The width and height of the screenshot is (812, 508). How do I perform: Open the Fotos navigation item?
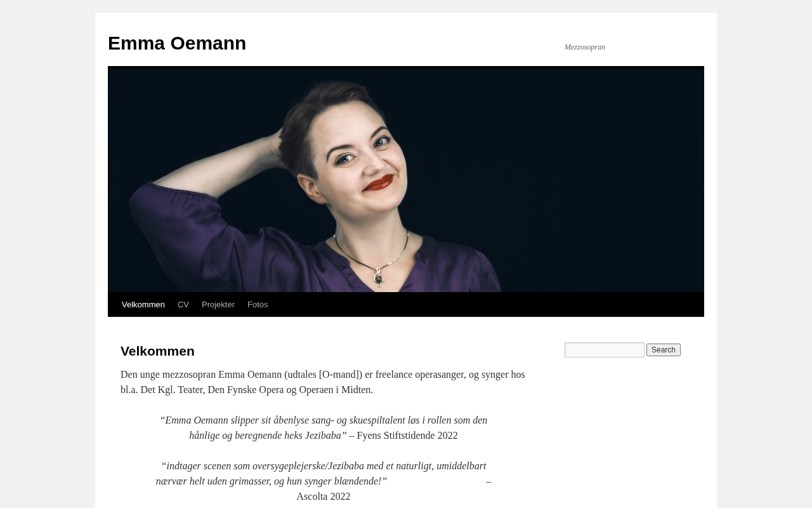[x=258, y=305]
